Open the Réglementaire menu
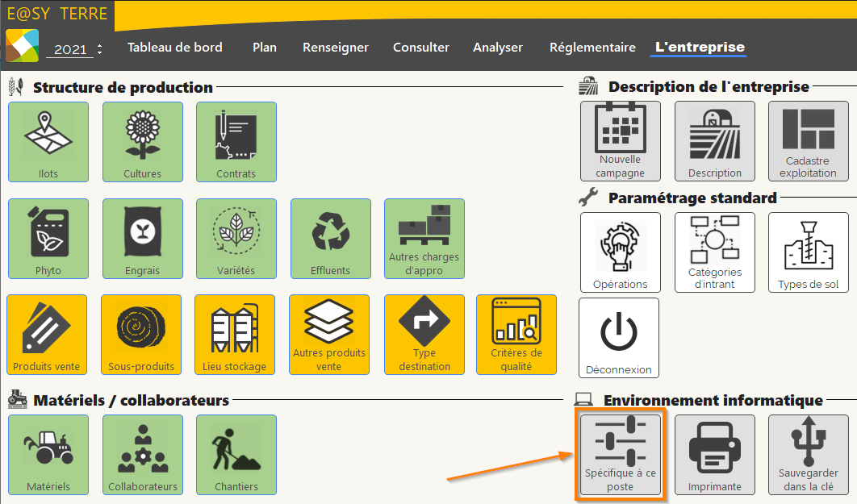Image resolution: width=857 pixels, height=504 pixels. click(x=592, y=48)
